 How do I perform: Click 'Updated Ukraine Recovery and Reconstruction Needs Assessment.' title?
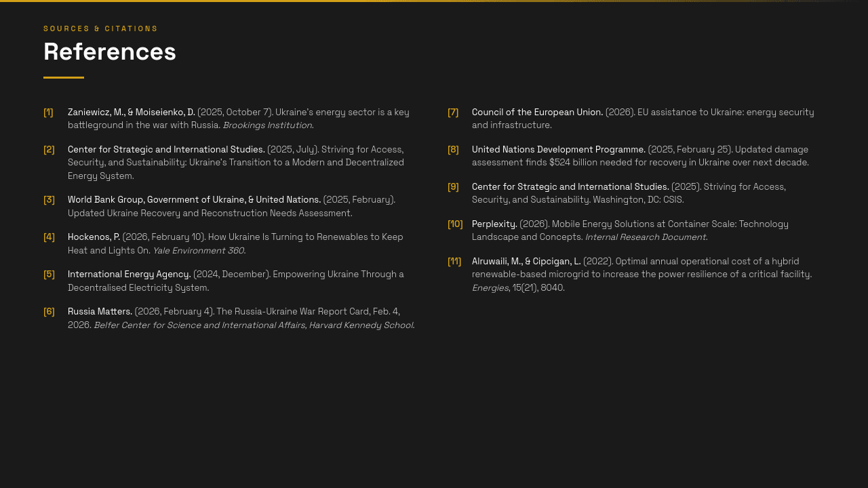[210, 213]
